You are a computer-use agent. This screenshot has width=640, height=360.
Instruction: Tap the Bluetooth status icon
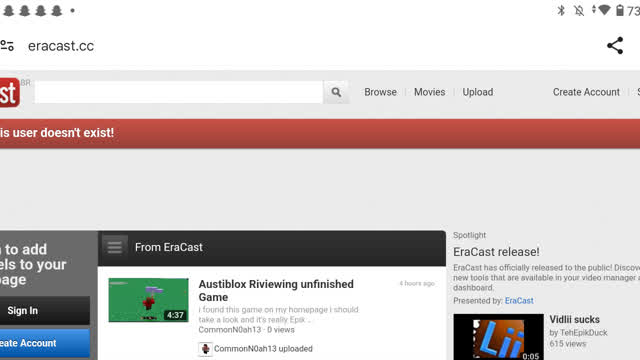tap(561, 11)
